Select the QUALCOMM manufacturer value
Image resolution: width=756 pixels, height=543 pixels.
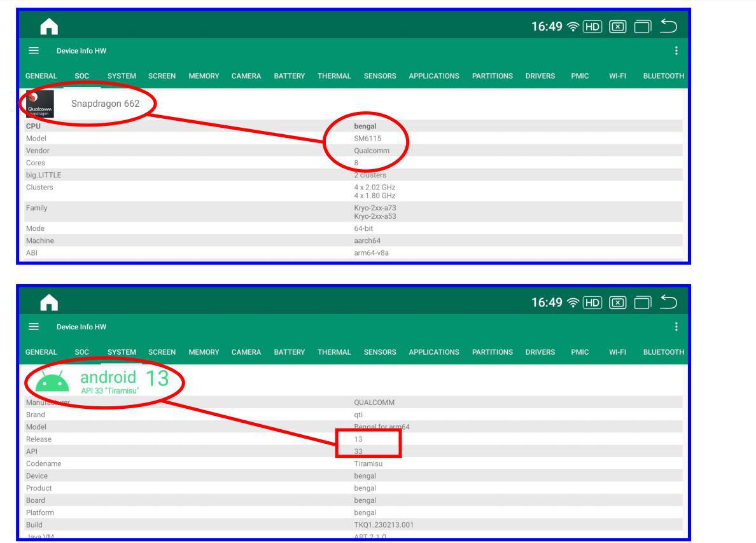point(374,402)
